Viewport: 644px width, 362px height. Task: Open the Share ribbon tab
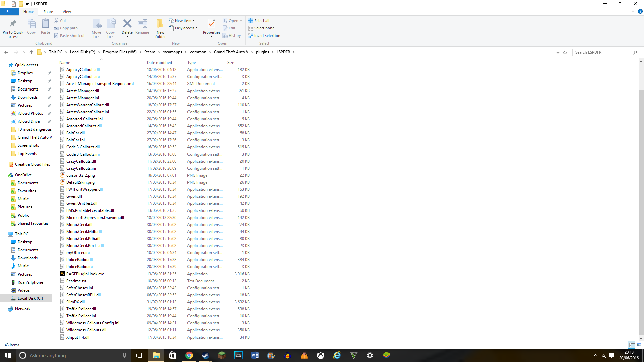coord(48,12)
